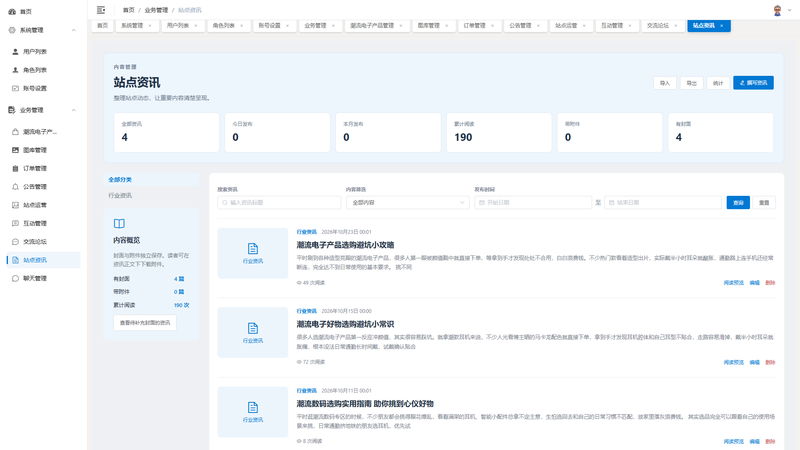800x450 pixels.
Task: Switch to the 首页 tab
Action: coord(103,26)
